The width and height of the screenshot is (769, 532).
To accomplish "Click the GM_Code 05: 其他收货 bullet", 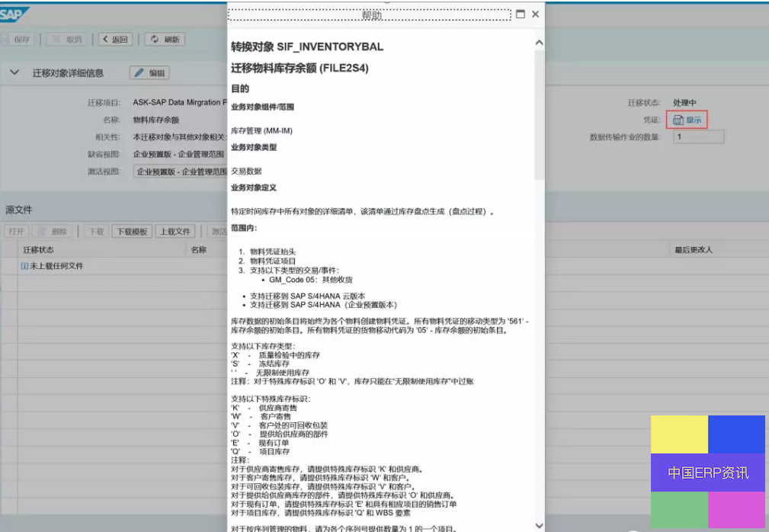I will tap(310, 280).
